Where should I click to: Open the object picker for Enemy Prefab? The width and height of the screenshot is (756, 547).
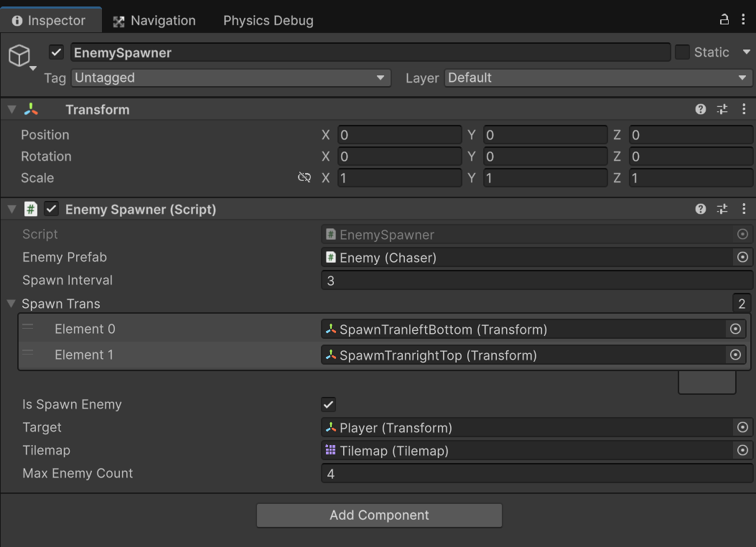[743, 257]
